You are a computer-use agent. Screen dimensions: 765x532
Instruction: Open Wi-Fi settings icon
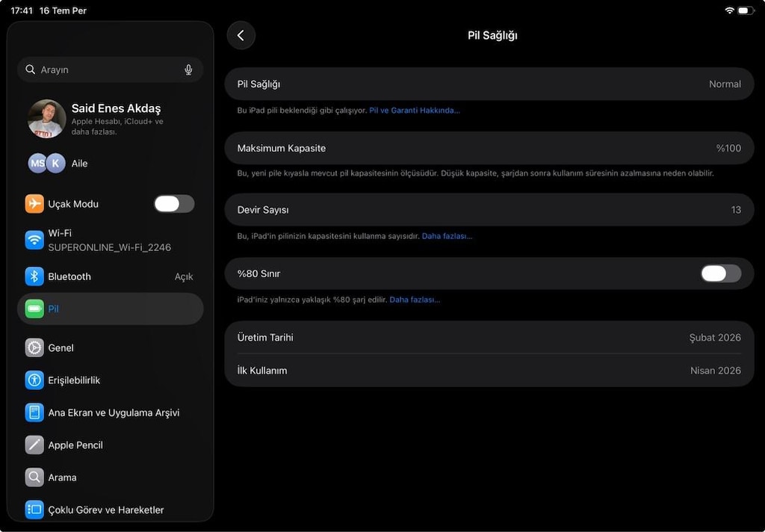tap(34, 240)
